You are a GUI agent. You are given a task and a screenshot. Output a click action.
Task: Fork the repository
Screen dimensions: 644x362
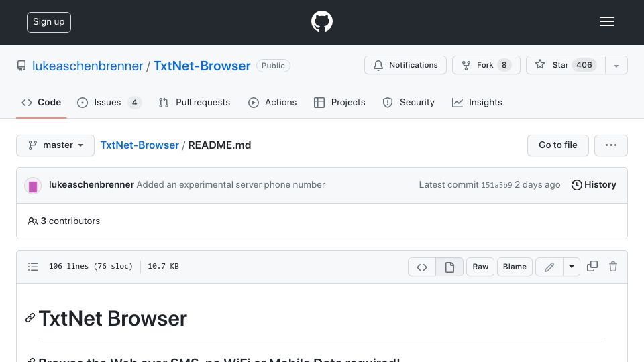click(486, 65)
